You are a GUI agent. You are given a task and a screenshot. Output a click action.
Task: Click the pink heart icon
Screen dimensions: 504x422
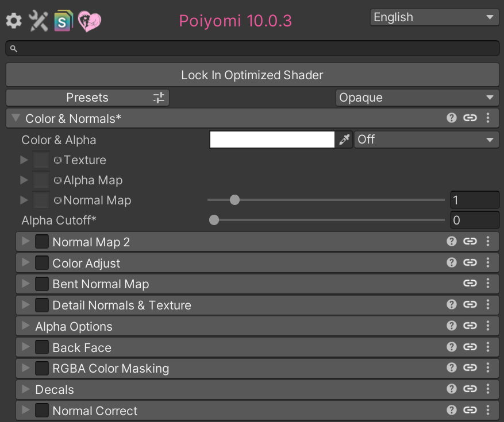pyautogui.click(x=89, y=21)
